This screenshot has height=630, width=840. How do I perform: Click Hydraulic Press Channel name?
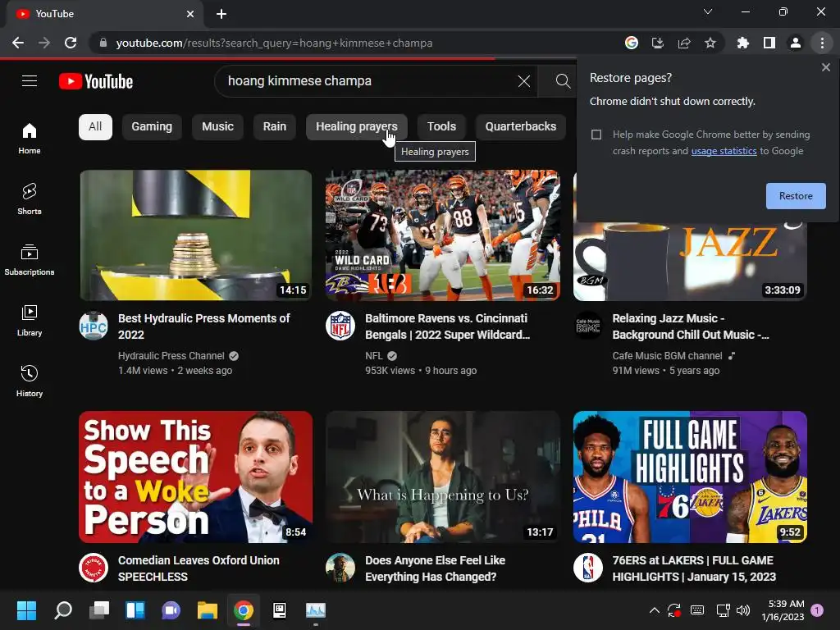pyautogui.click(x=171, y=356)
